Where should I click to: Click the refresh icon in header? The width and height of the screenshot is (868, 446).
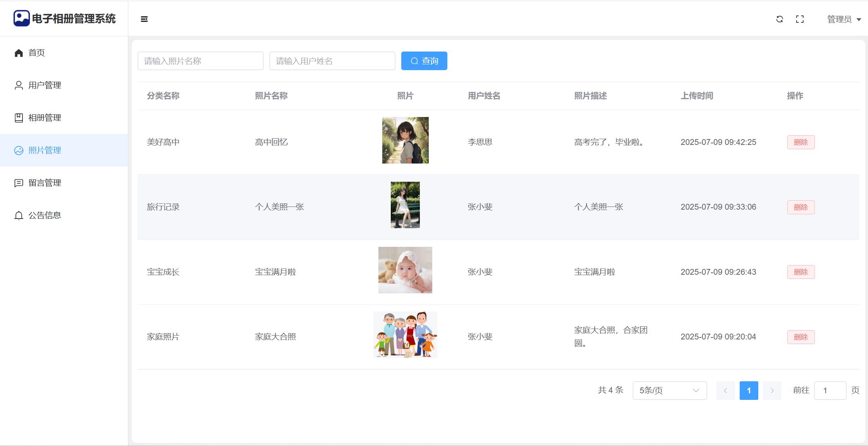pyautogui.click(x=780, y=19)
